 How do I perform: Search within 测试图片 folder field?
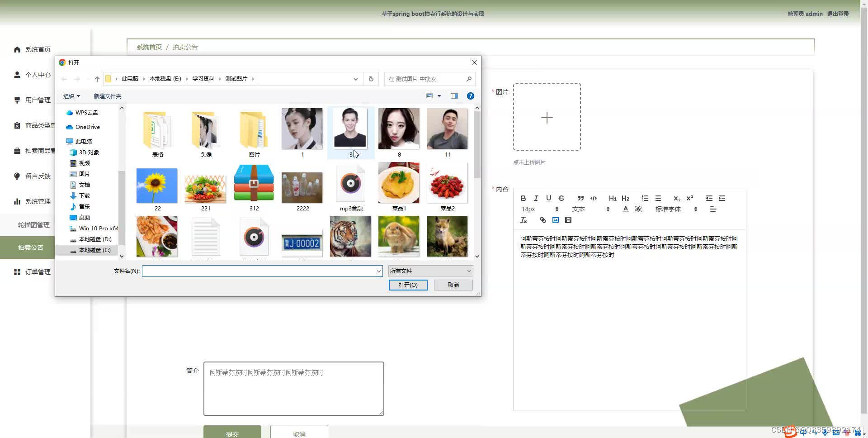429,79
